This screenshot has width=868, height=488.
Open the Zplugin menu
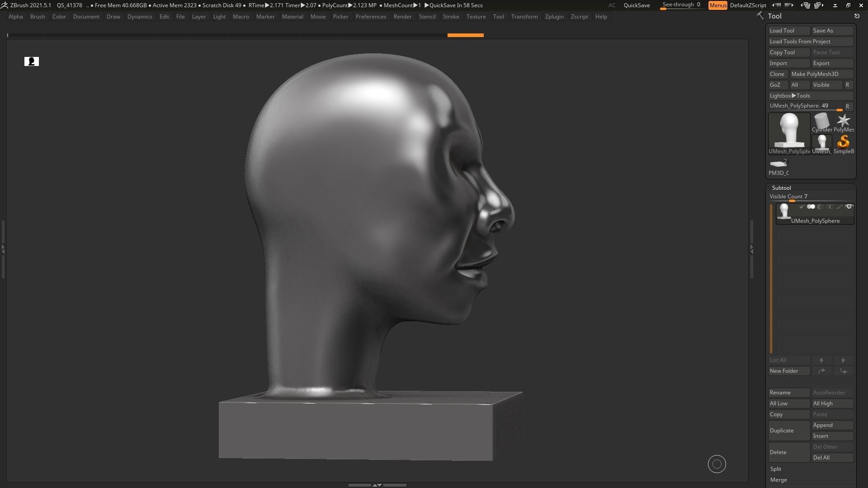pyautogui.click(x=554, y=17)
